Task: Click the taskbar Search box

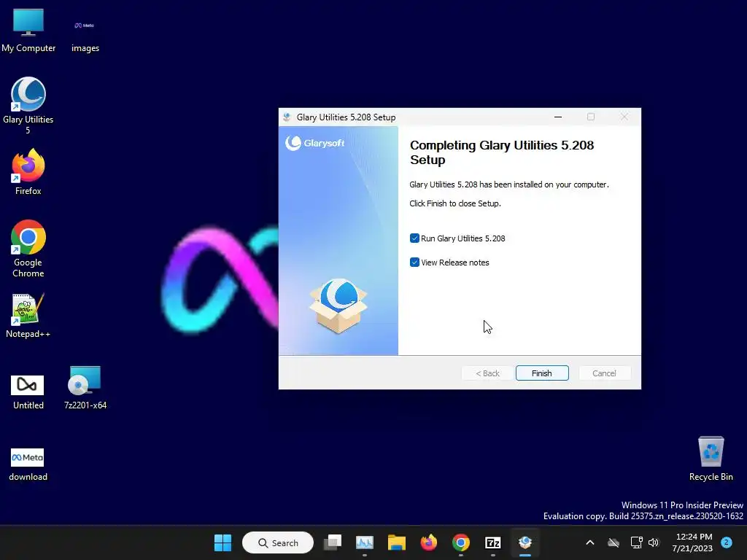Action: click(x=278, y=542)
